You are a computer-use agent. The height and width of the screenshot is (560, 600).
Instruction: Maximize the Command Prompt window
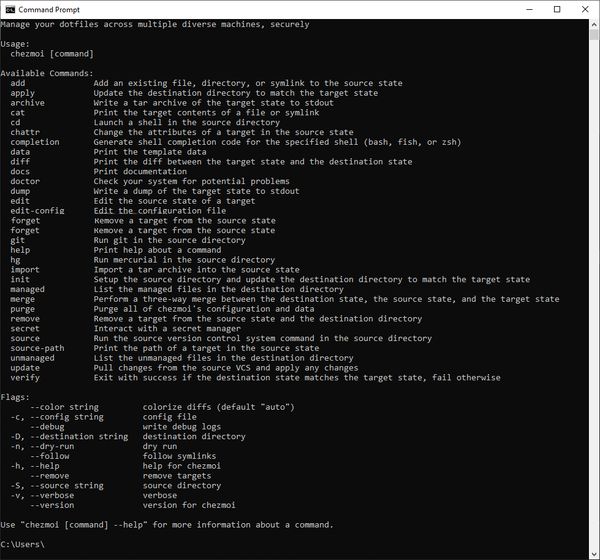(556, 8)
